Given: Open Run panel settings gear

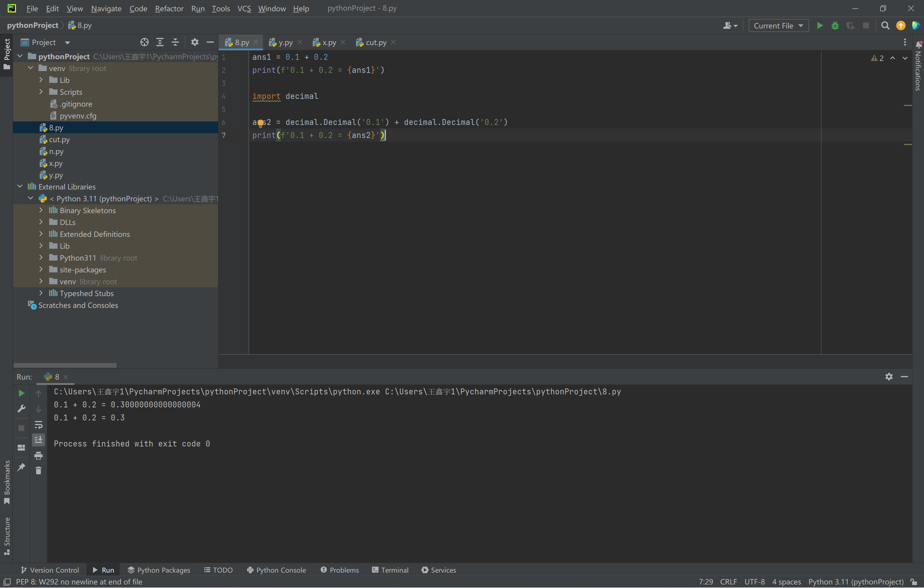Looking at the screenshot, I should pyautogui.click(x=889, y=377).
